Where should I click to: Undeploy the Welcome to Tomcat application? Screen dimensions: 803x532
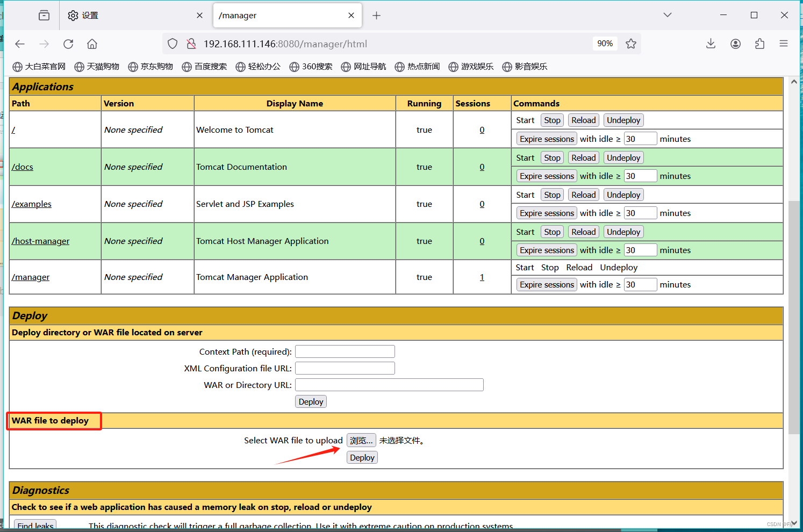tap(623, 120)
